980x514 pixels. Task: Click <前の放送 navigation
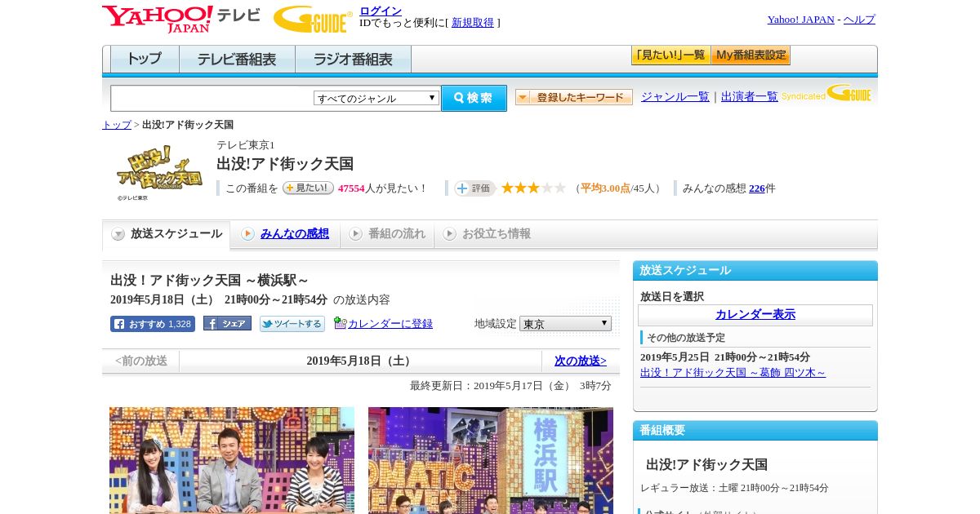tap(141, 361)
